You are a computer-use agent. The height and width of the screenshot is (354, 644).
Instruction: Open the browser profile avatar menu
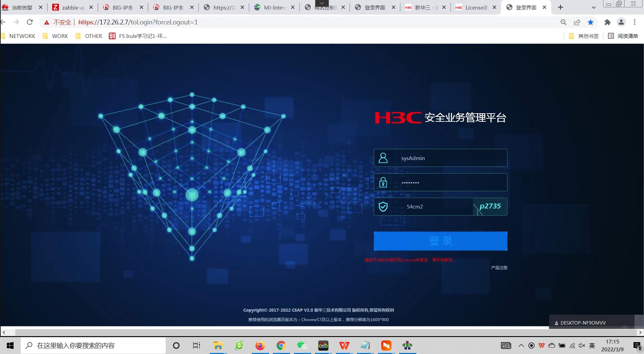coord(621,22)
